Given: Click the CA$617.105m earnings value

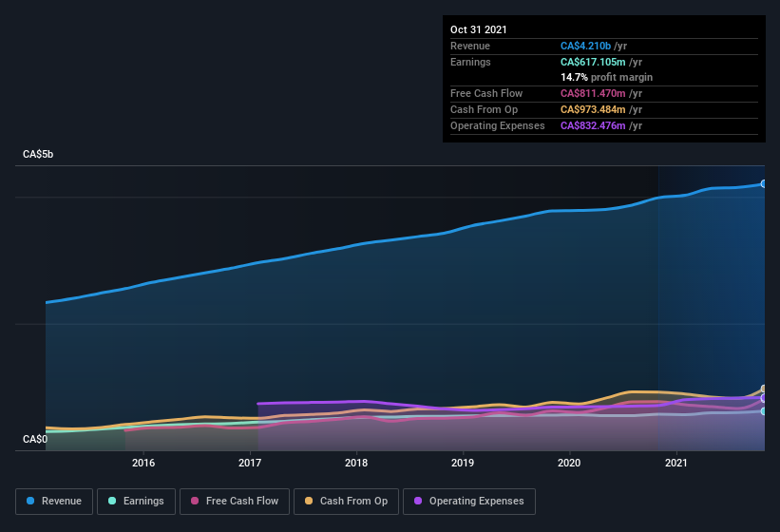Looking at the screenshot, I should pyautogui.click(x=593, y=62).
